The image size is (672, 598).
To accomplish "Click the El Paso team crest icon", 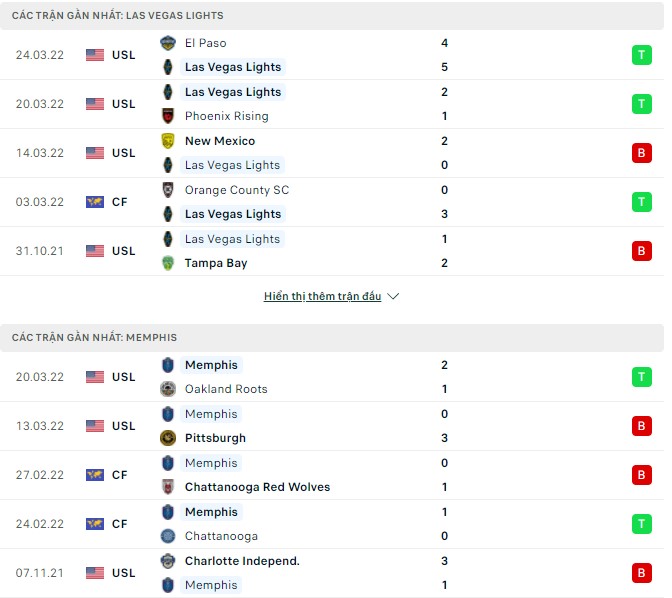I will click(x=168, y=43).
